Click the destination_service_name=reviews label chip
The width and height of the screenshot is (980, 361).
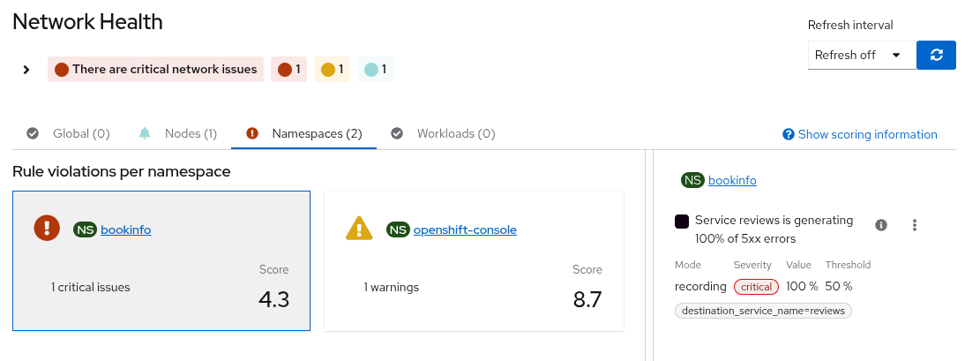pos(763,311)
